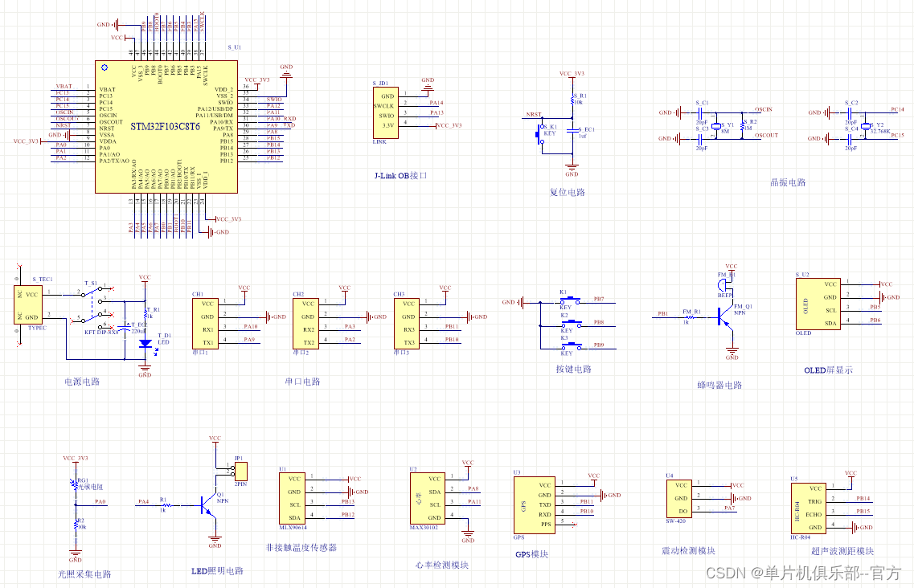Click the NRST net label in reset circuit
The height and width of the screenshot is (588, 914).
coord(534,115)
